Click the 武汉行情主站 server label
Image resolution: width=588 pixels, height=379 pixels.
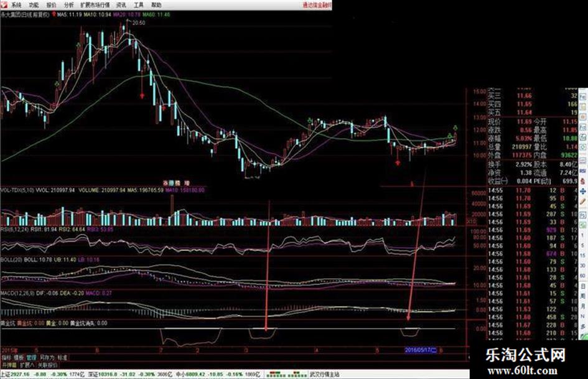[x=325, y=374]
